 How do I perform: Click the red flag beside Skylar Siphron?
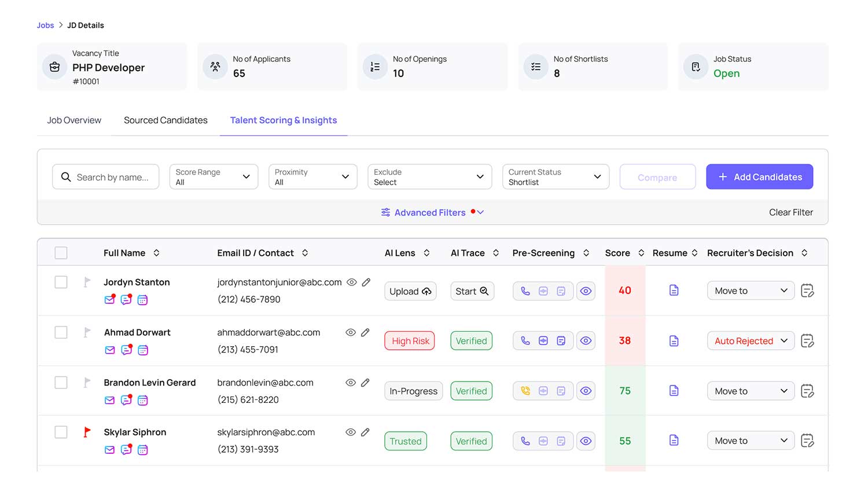pos(87,432)
